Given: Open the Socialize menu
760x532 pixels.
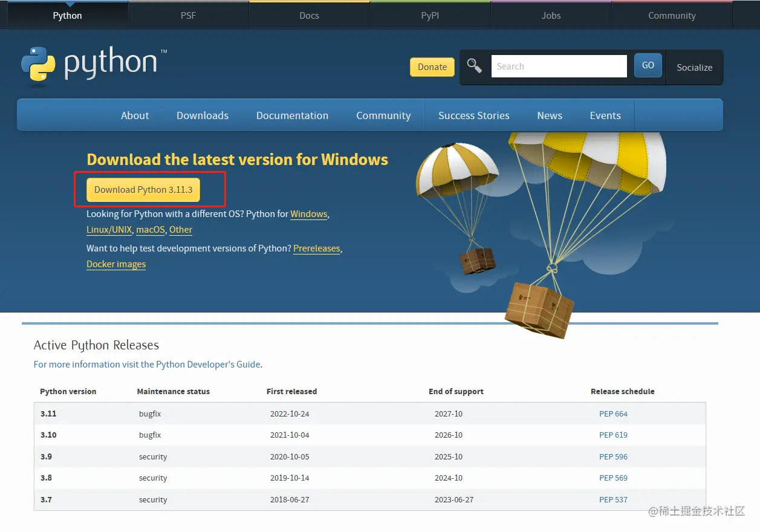Looking at the screenshot, I should (694, 68).
